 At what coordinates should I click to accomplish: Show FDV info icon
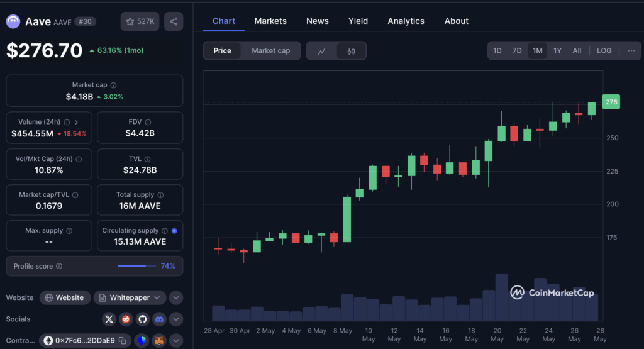pos(148,122)
